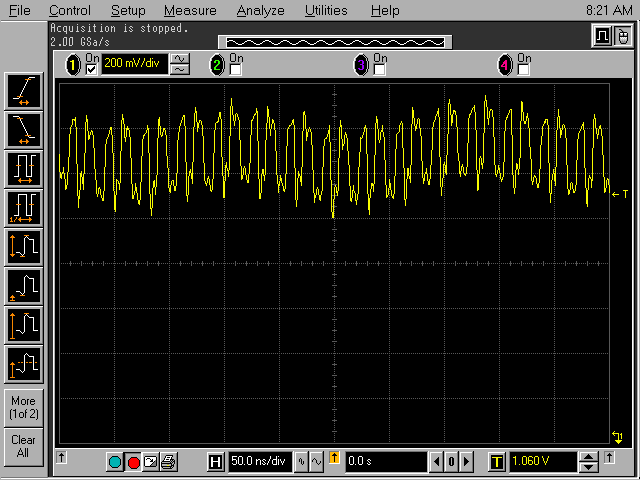Click the trigger level up/down stepper
Screen dimensions: 640x480
click(589, 462)
